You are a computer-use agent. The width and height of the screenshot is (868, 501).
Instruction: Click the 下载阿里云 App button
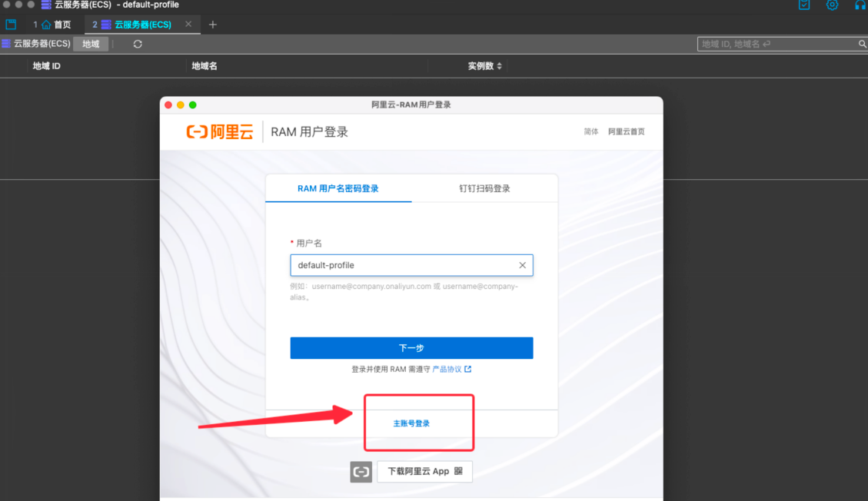click(424, 472)
